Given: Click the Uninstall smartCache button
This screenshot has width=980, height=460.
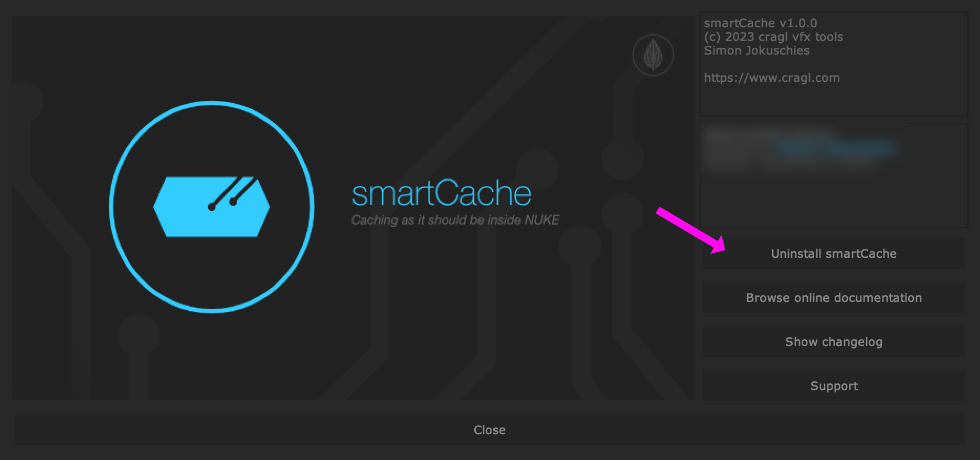Looking at the screenshot, I should point(834,254).
